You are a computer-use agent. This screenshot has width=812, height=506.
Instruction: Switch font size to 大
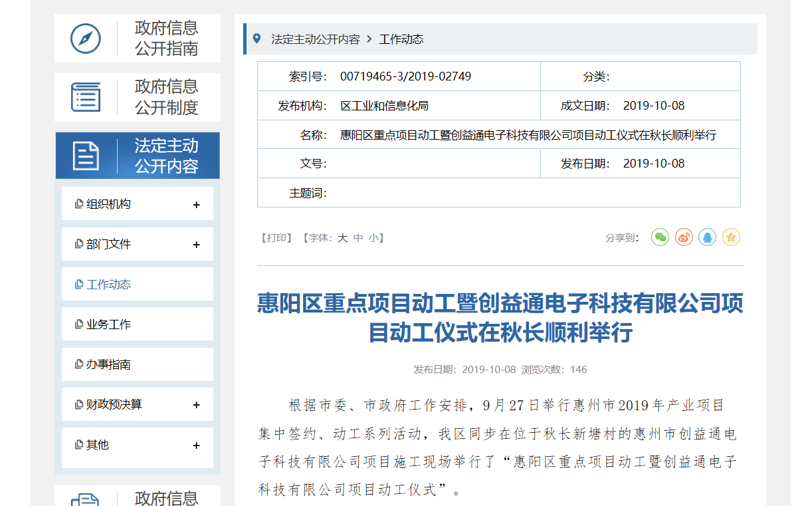click(x=342, y=238)
